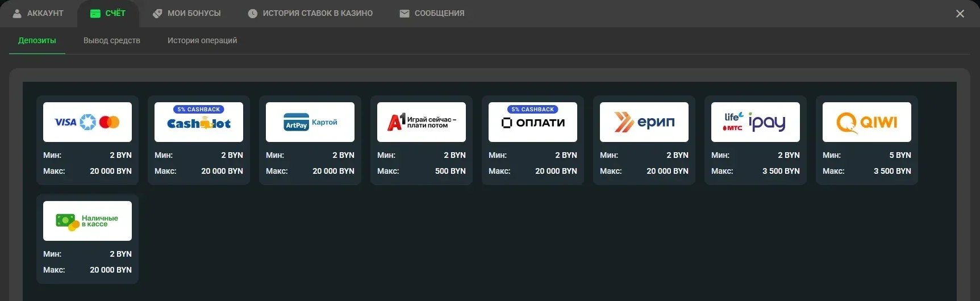Click the 500 BYN max value under A1

click(x=451, y=171)
